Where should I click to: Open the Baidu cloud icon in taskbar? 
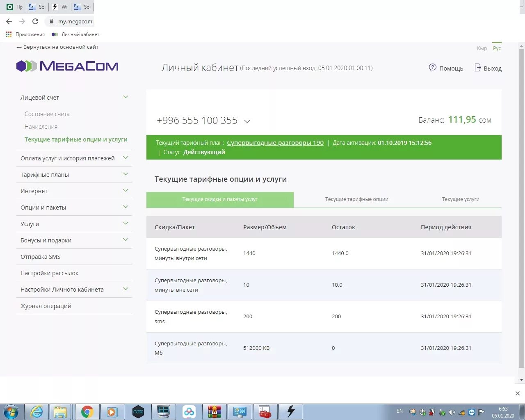[x=189, y=412]
